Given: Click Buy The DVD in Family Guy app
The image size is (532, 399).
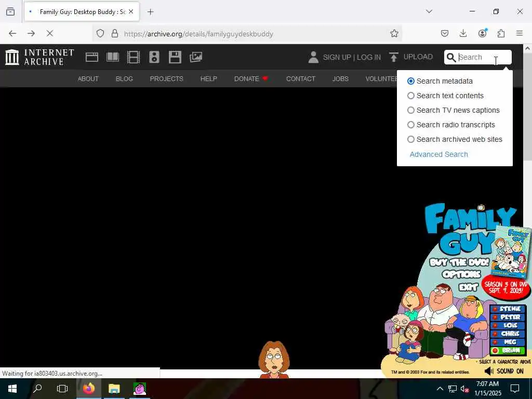Looking at the screenshot, I should coord(459,262).
